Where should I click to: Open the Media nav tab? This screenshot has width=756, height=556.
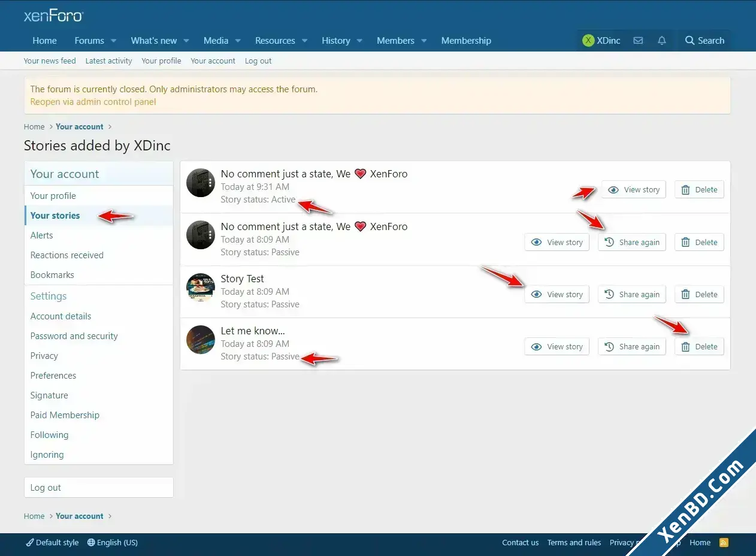click(x=216, y=41)
